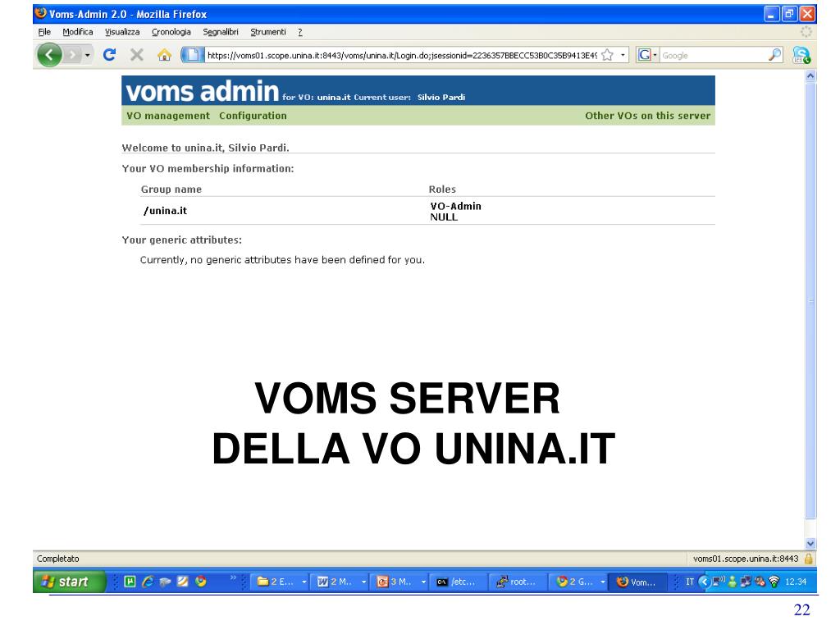Click the Skype toolbar icon
Image resolution: width=840 pixels, height=630 pixels.
coord(801,55)
